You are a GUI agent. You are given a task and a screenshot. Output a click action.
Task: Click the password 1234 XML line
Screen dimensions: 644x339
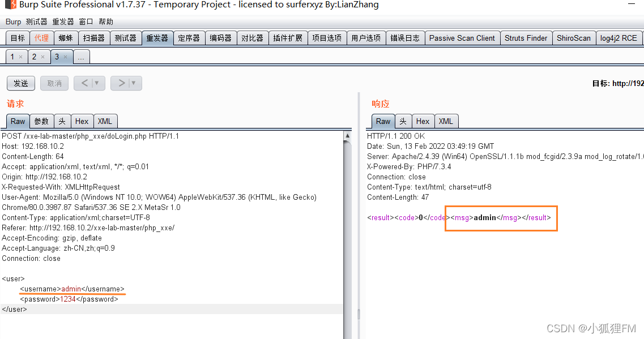point(69,299)
